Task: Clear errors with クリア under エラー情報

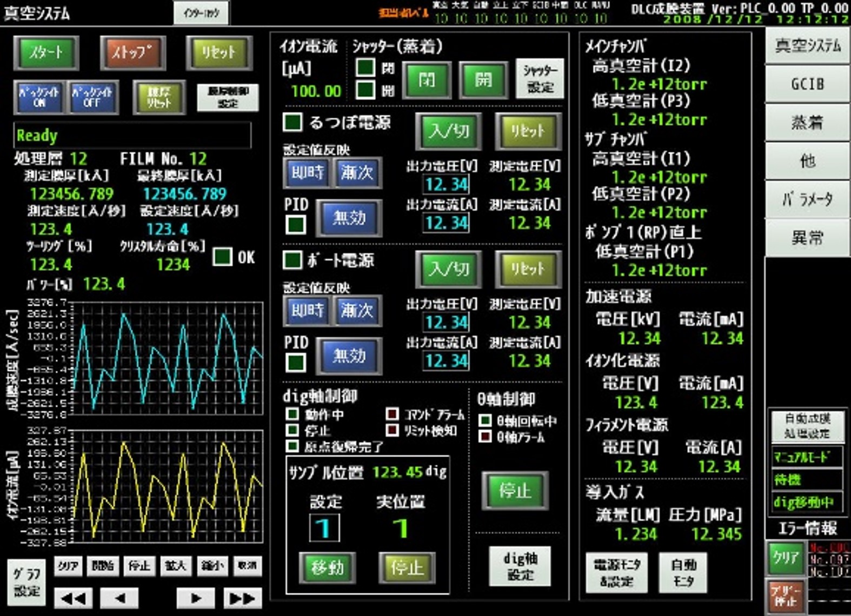Action: 786,558
